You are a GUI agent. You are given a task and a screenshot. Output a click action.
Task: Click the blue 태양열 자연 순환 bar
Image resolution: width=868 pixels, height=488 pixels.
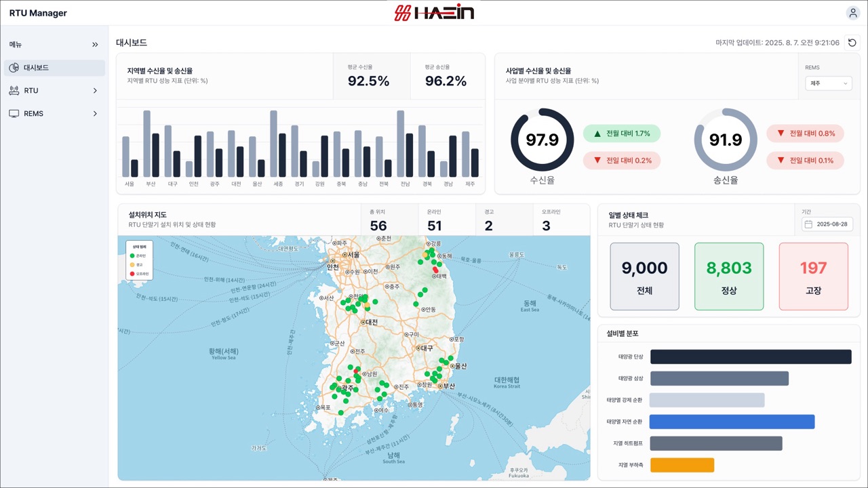tap(732, 422)
